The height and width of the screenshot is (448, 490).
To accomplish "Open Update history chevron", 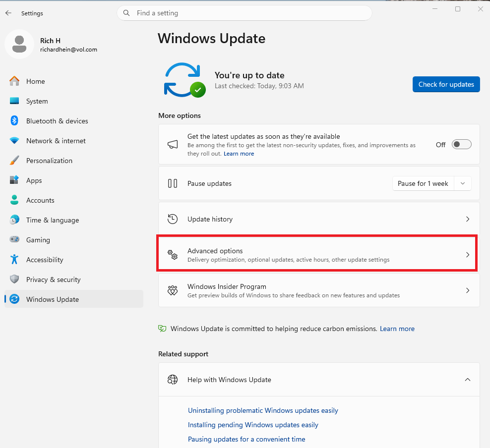I will [x=468, y=219].
